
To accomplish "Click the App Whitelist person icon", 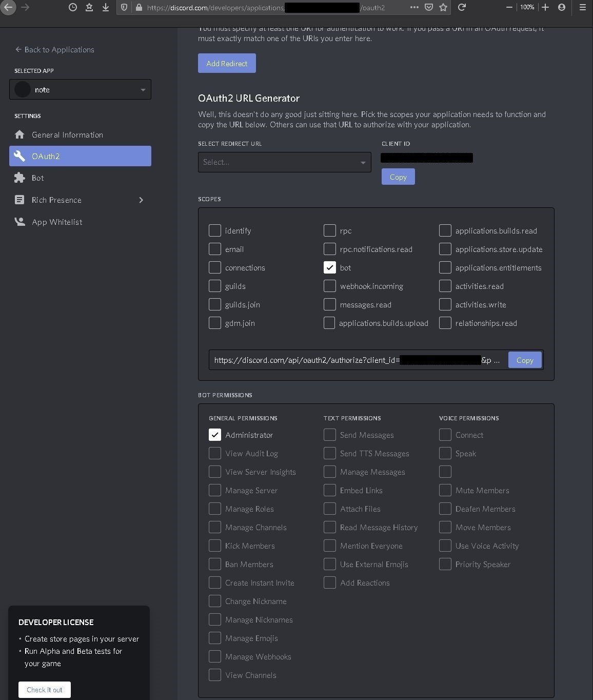I will 19,222.
